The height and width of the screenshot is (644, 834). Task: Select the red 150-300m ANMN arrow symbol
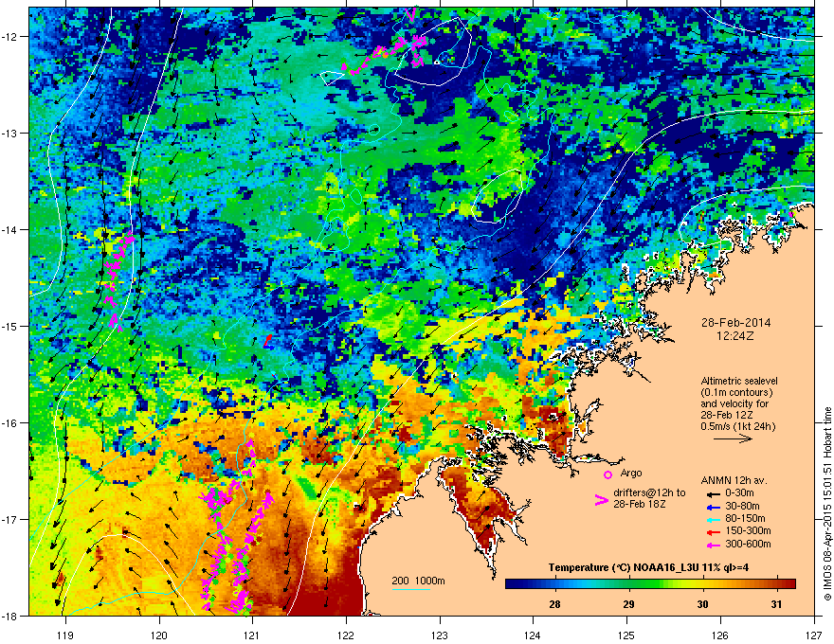pyautogui.click(x=713, y=532)
